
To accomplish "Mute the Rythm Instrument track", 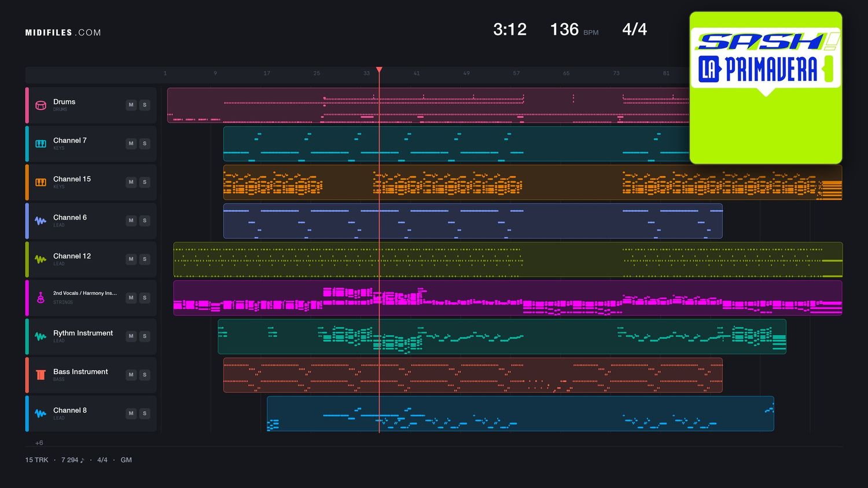I will pyautogui.click(x=131, y=336).
